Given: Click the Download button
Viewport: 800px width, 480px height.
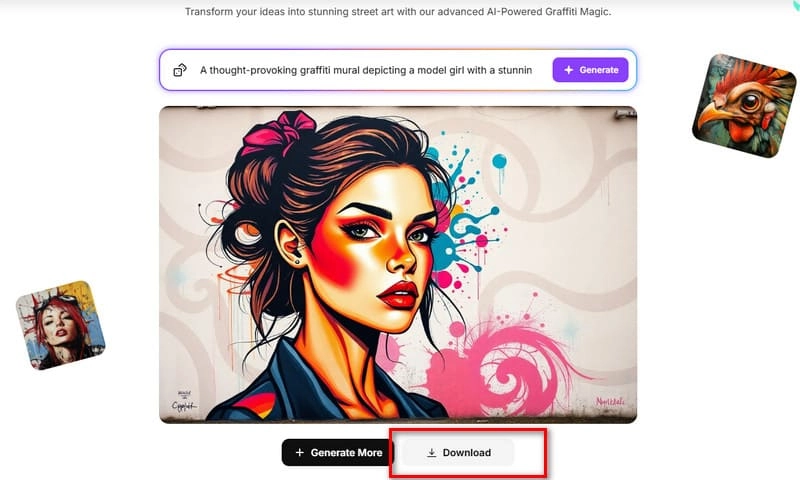Looking at the screenshot, I should [458, 452].
